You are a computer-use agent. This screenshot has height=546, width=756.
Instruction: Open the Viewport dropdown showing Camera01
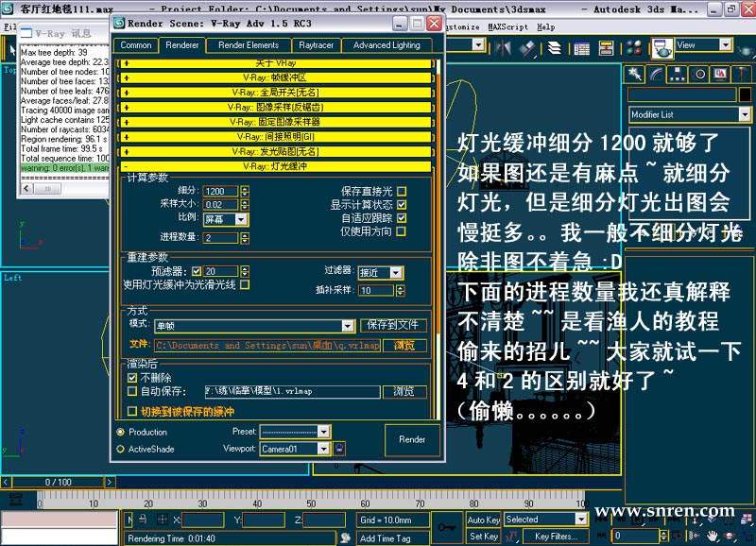click(x=295, y=449)
